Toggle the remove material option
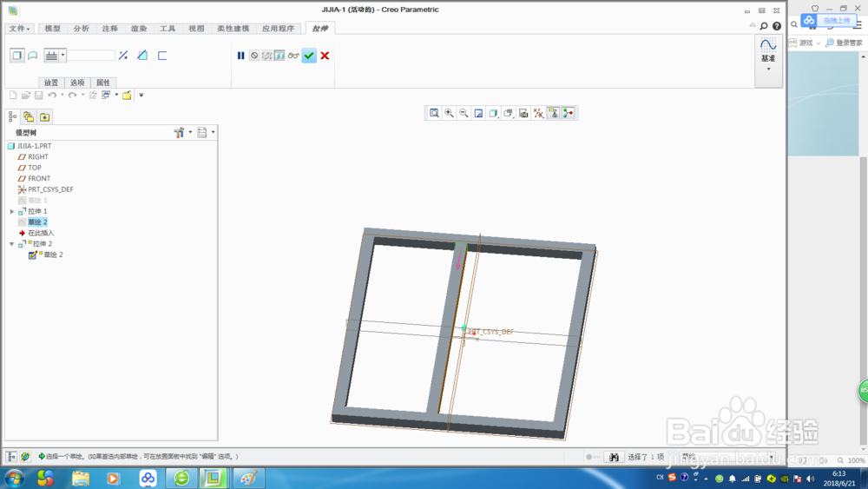868x489 pixels. pyautogui.click(x=142, y=56)
